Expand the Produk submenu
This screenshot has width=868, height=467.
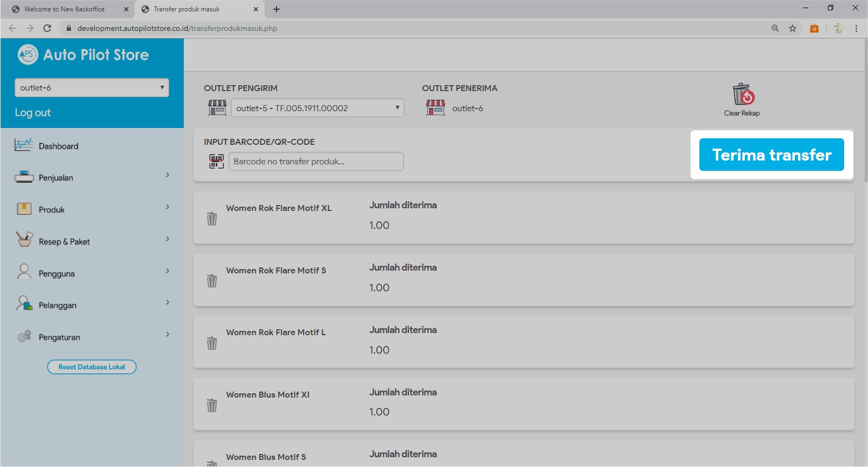click(x=92, y=209)
